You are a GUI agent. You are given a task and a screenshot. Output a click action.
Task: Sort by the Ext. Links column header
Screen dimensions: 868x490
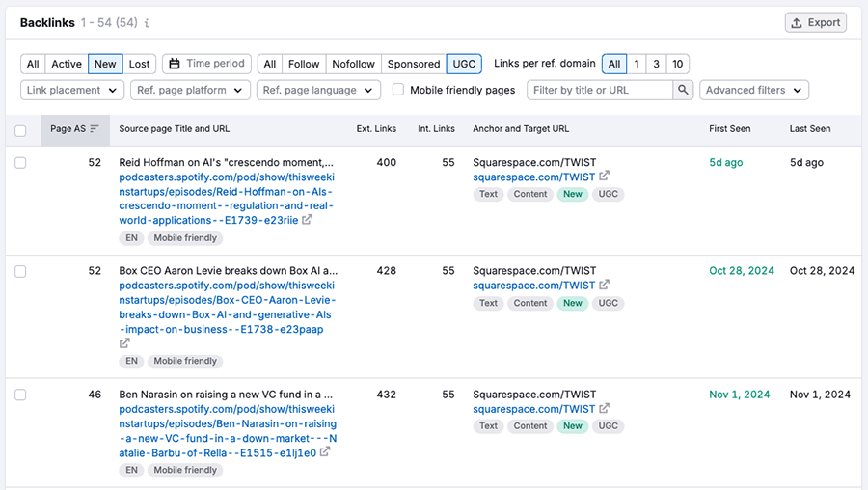coord(376,128)
